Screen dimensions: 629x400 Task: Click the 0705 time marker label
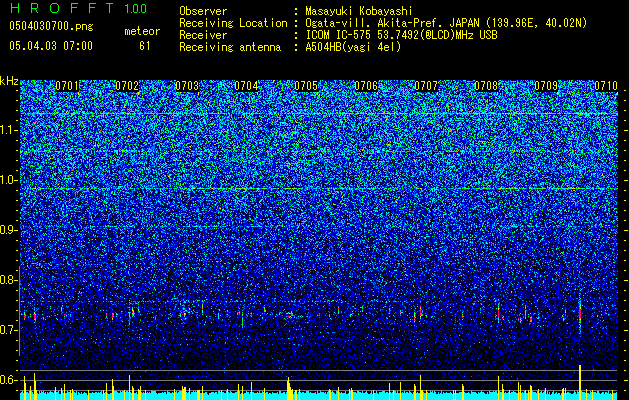tap(306, 86)
